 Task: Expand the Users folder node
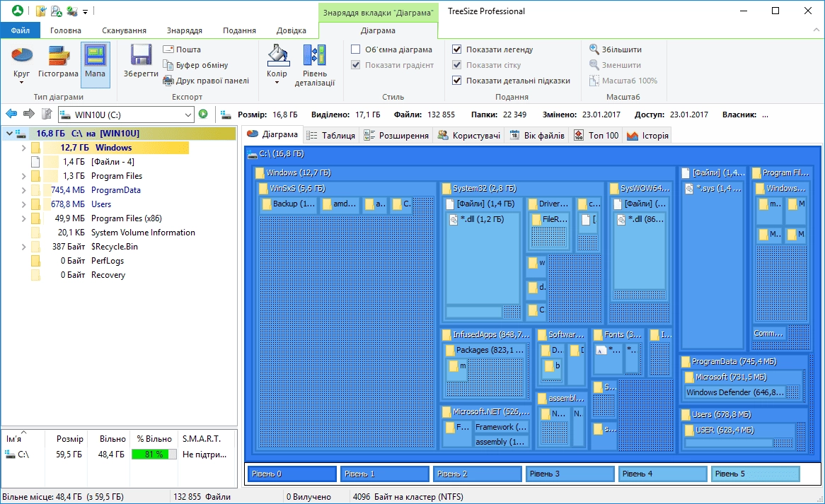tap(23, 204)
